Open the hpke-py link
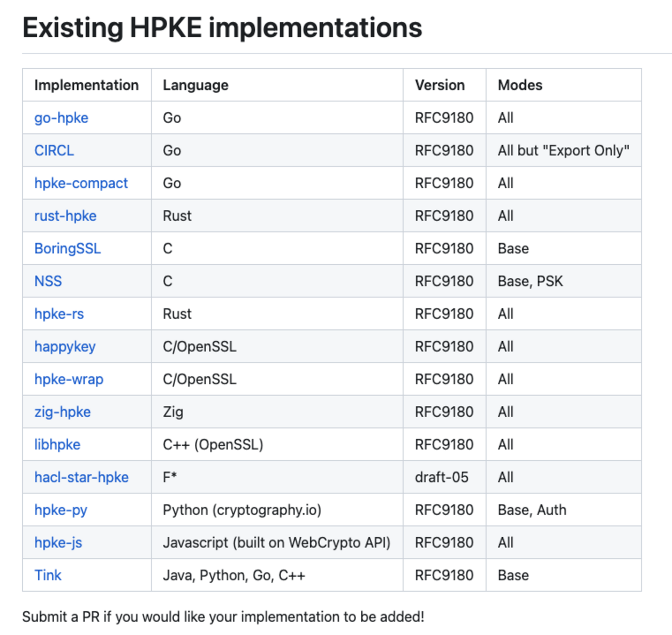Viewport: 672px width, 635px height. click(60, 510)
